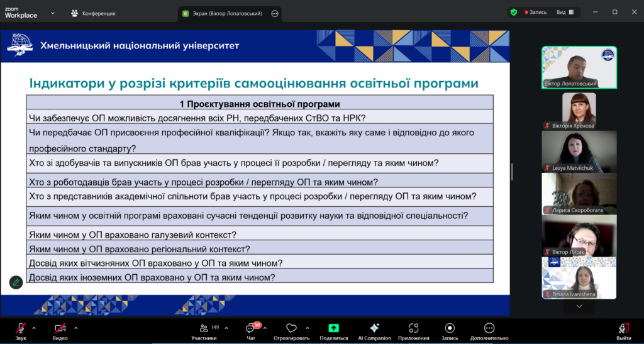Open the Zoom Workplace dropdown arrow
Viewport: 644px width, 344px height.
(52, 13)
